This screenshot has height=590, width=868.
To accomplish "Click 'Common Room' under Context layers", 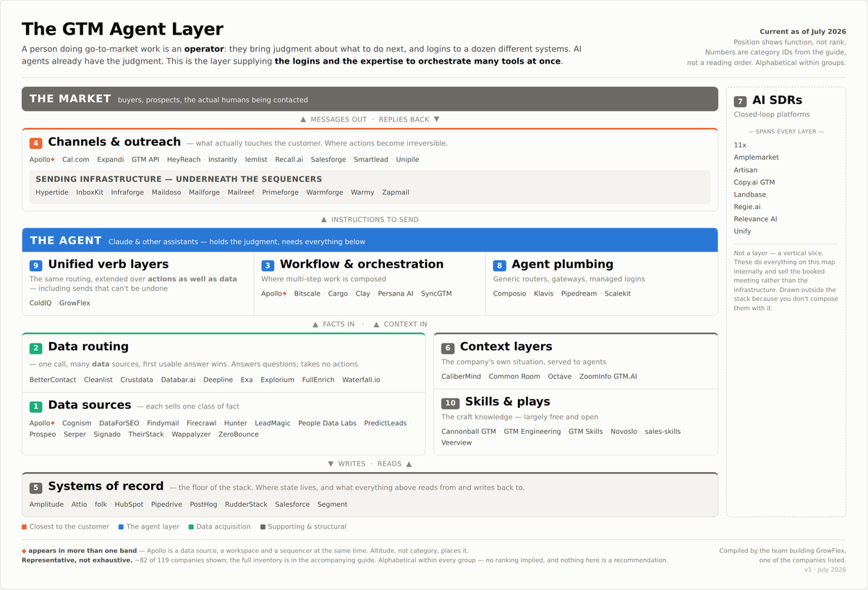I will tap(514, 377).
